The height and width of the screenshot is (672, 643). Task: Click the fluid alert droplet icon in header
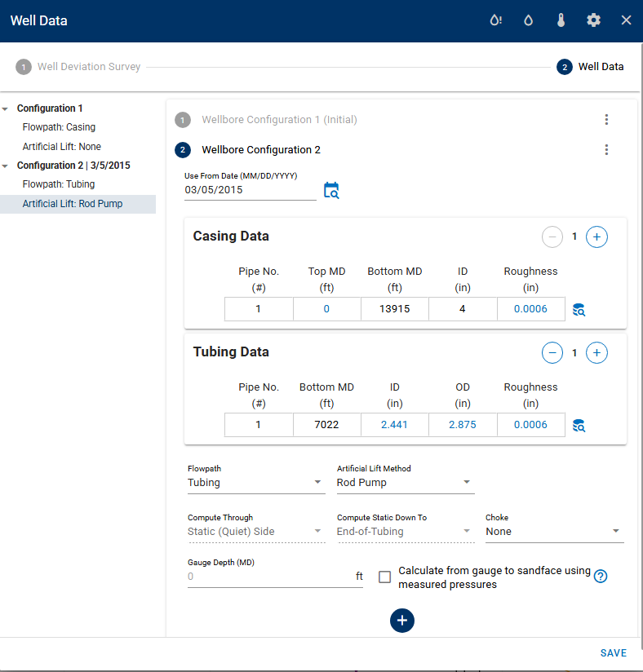(x=495, y=20)
